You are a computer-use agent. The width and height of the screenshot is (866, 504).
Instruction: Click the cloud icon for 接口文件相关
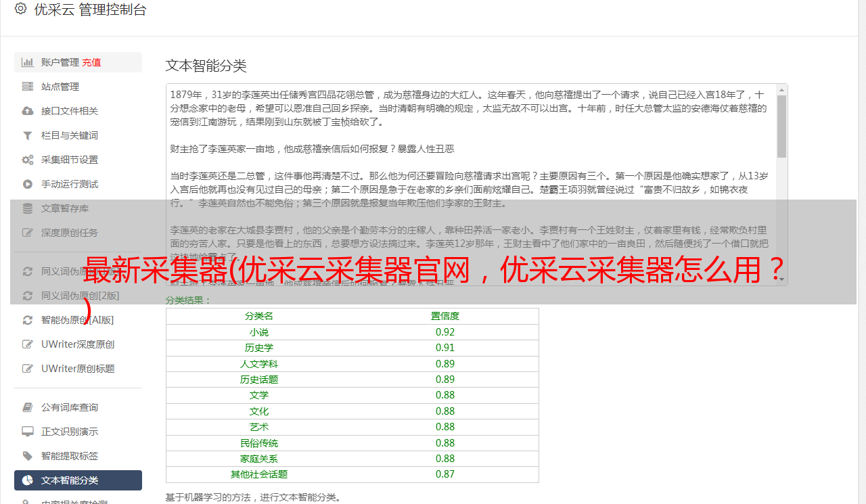(27, 111)
